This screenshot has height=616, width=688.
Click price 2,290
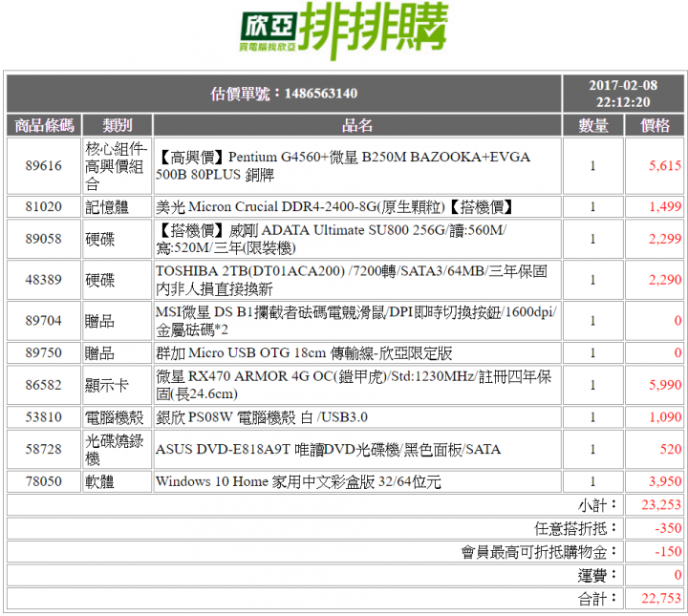665,280
